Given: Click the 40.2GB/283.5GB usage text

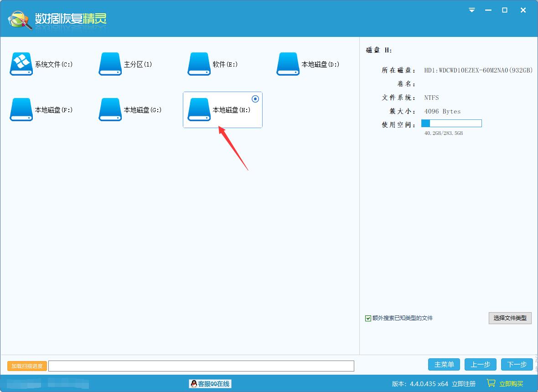Looking at the screenshot, I should pyautogui.click(x=444, y=133).
